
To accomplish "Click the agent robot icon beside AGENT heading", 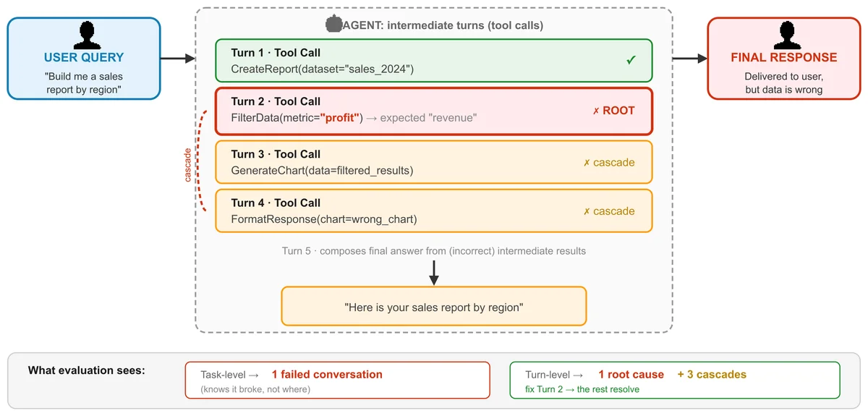I will (334, 25).
